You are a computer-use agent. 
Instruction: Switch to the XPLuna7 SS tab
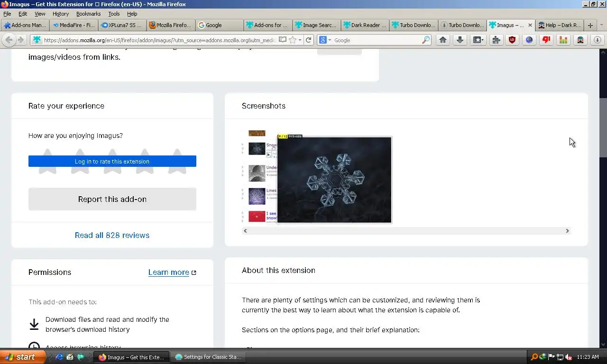click(122, 25)
